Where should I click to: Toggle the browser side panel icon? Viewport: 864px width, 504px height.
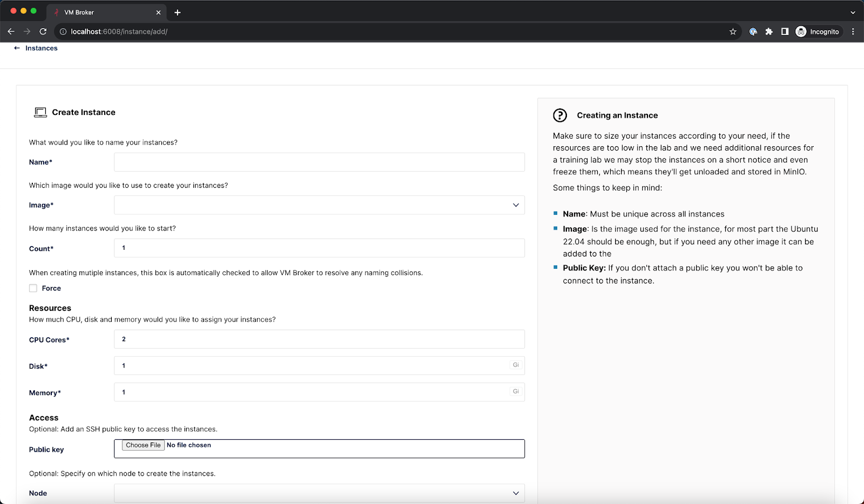point(785,32)
